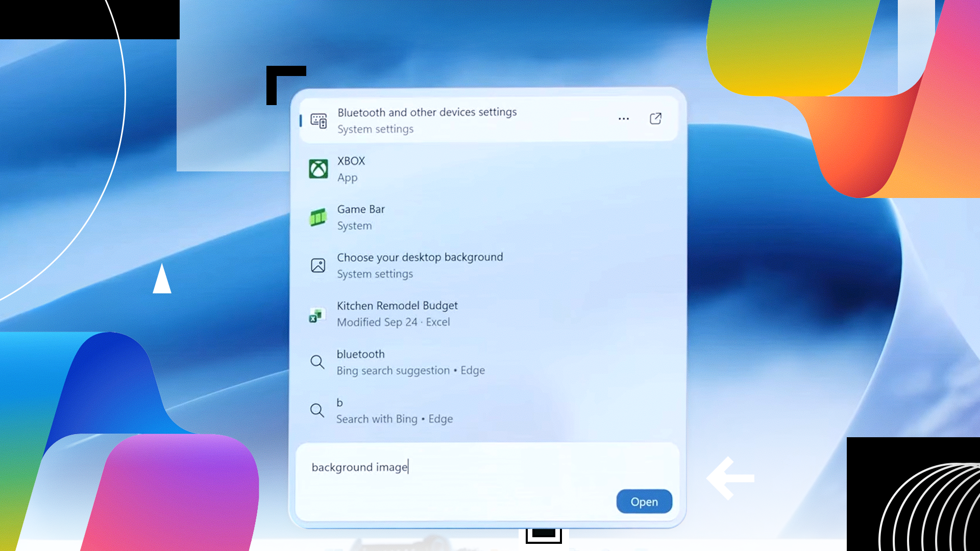Click the Bluetooth devices settings icon
Image resolution: width=980 pixels, height=551 pixels.
click(x=318, y=121)
